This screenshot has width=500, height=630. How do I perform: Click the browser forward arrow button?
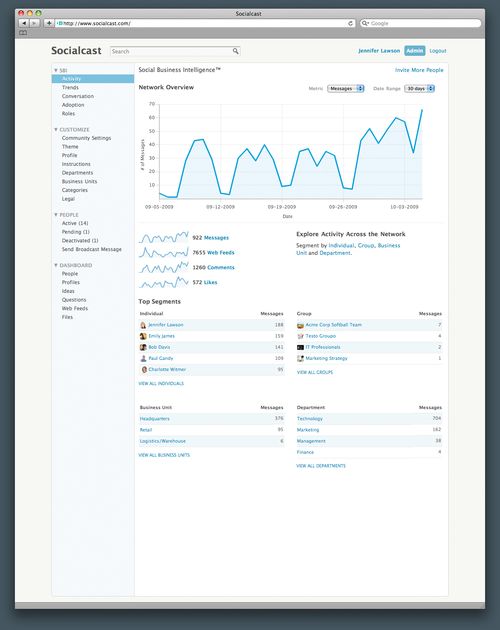(x=34, y=23)
